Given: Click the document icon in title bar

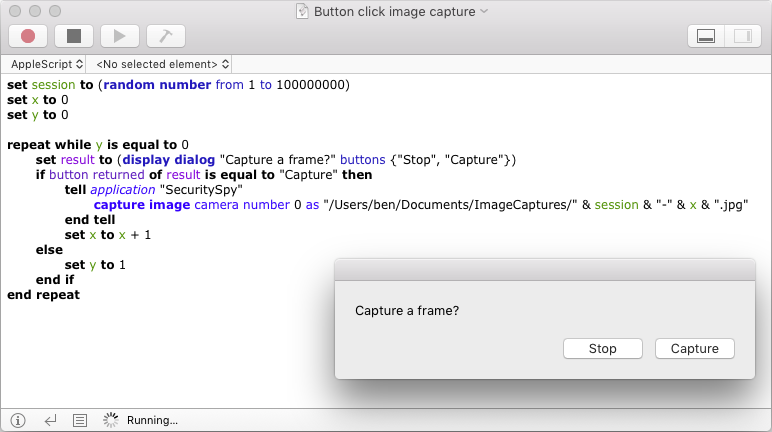Looking at the screenshot, I should point(302,11).
